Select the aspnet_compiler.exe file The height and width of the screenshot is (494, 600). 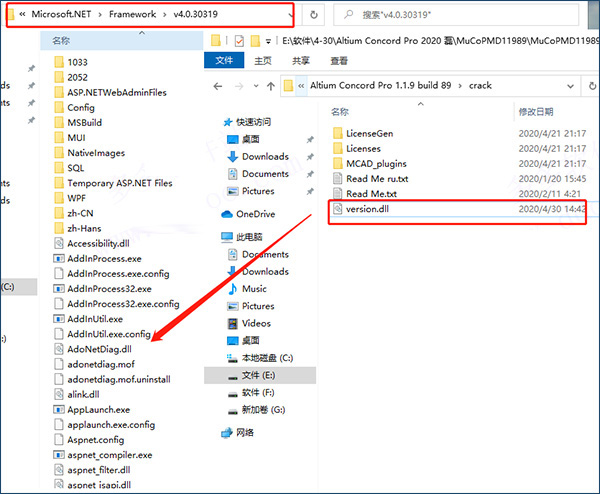click(x=103, y=455)
